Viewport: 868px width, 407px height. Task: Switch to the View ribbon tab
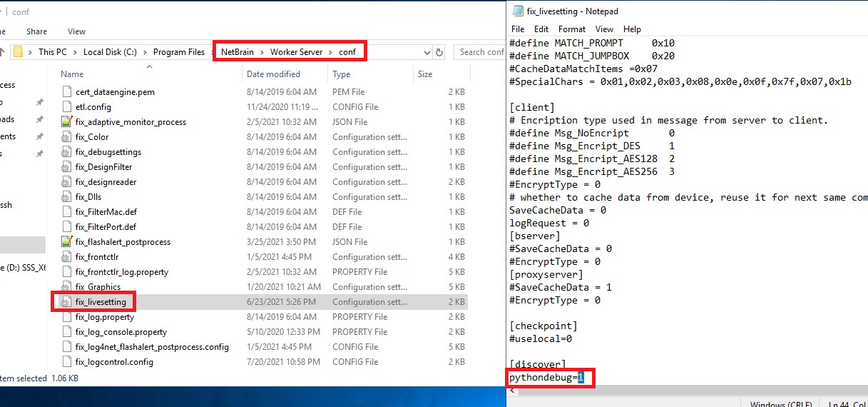[x=76, y=31]
